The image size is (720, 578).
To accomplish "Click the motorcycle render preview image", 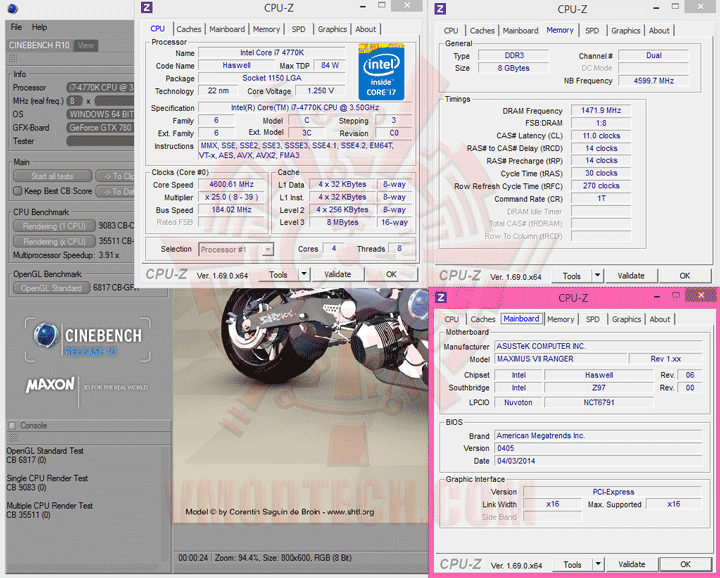I will [301, 406].
